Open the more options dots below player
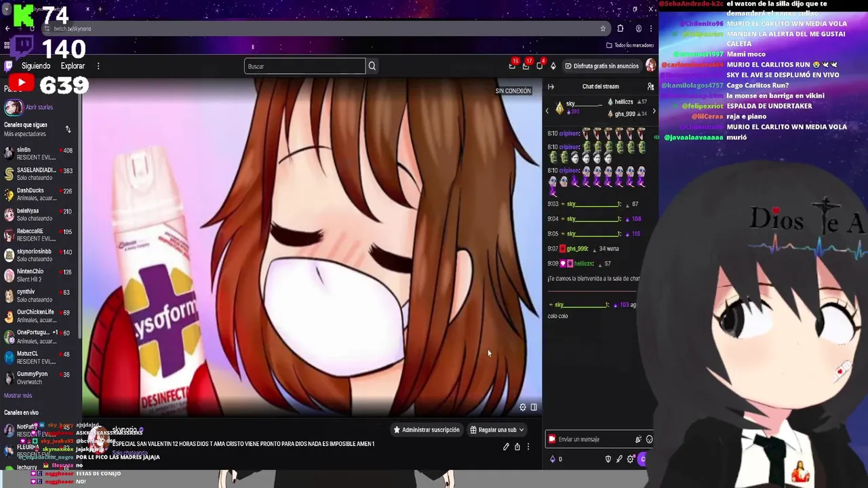Viewport: 868px width, 488px height. (x=528, y=447)
